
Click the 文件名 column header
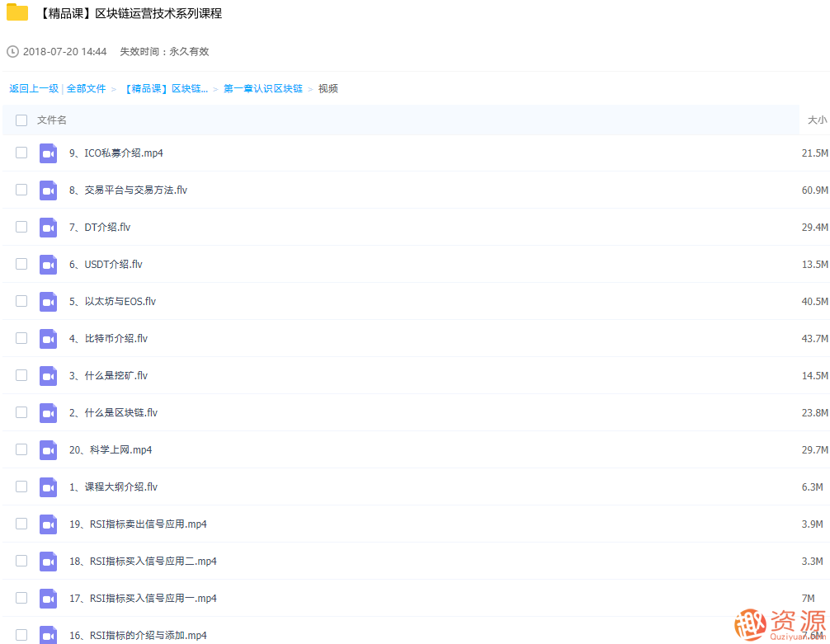tap(52, 120)
